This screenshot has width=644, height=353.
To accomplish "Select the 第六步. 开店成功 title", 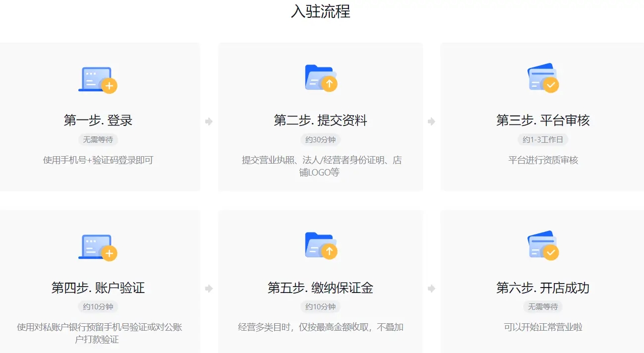I will 543,288.
